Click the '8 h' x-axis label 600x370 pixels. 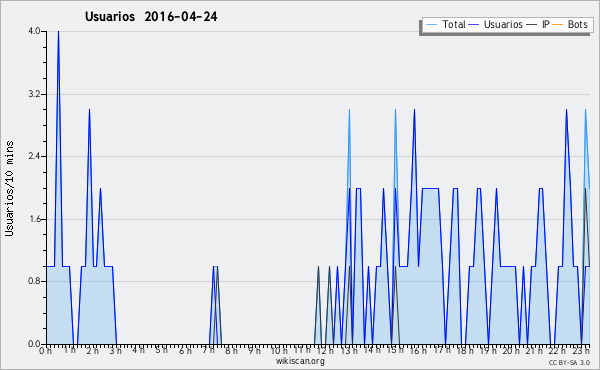coord(231,350)
